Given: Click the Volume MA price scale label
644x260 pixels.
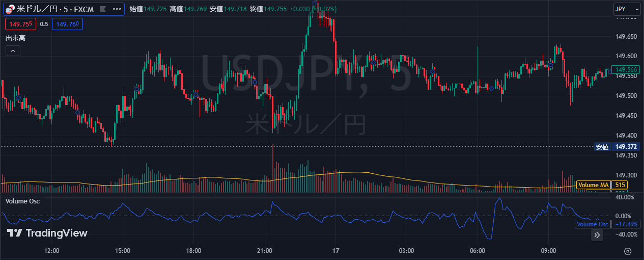Looking at the screenshot, I should tap(594, 185).
